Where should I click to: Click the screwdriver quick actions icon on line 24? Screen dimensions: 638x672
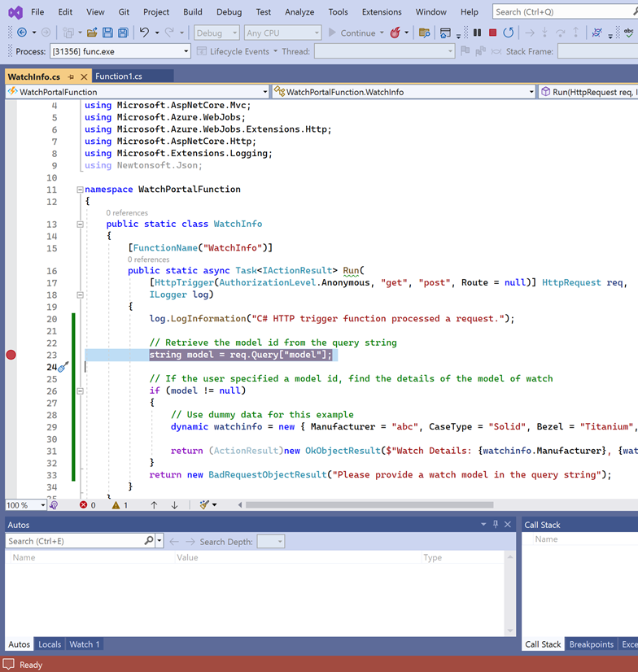[63, 367]
